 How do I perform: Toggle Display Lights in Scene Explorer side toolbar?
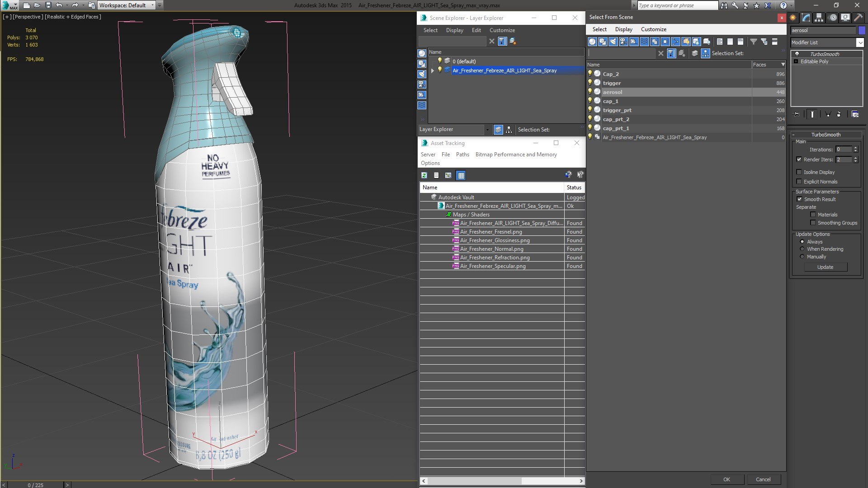(422, 74)
